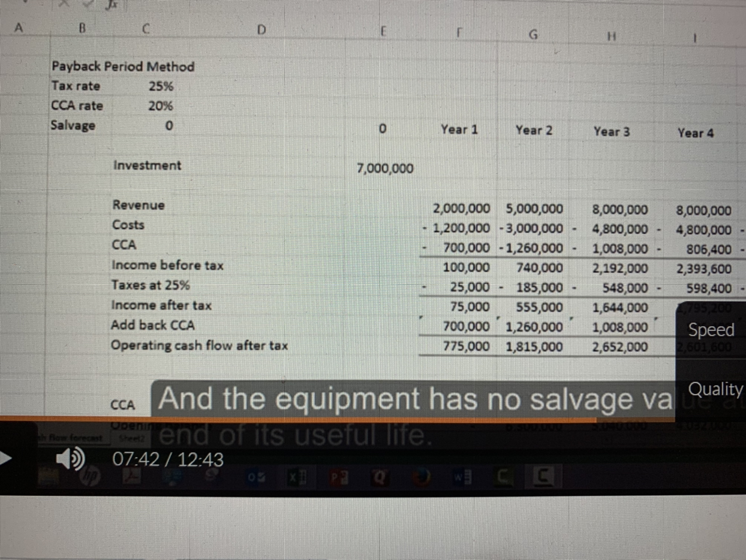This screenshot has width=746, height=560.
Task: Open the Speed playback option
Action: pos(711,330)
